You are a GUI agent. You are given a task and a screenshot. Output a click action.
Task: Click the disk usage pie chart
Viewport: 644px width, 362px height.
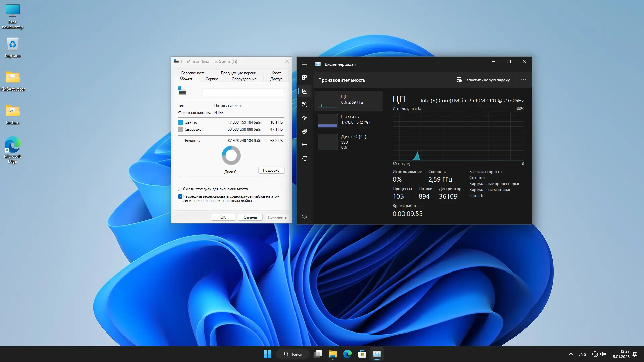coord(231,155)
